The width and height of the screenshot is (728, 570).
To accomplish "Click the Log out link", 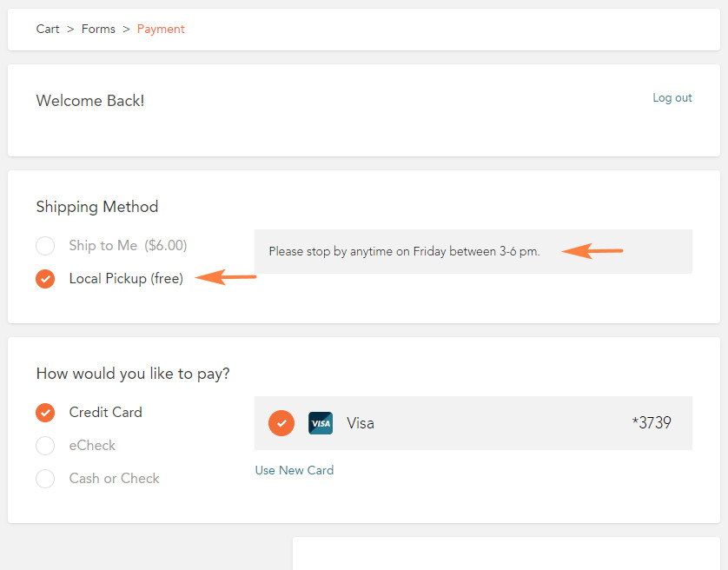I will click(672, 98).
